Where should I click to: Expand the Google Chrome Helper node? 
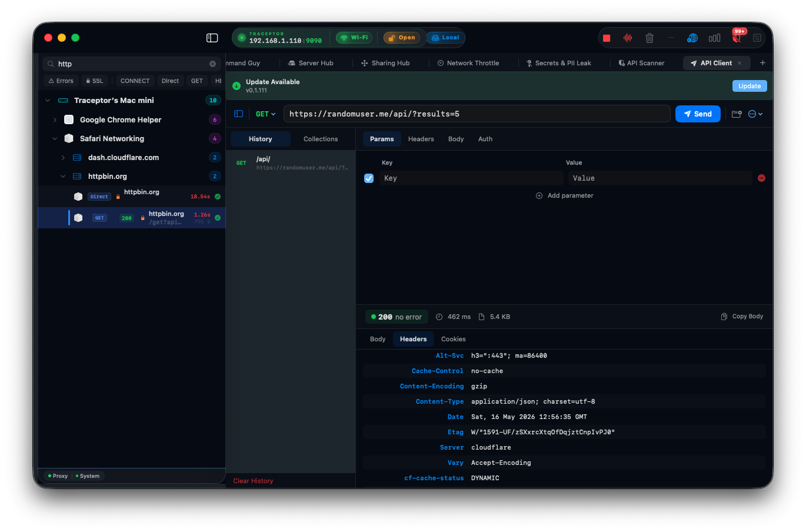(x=55, y=119)
